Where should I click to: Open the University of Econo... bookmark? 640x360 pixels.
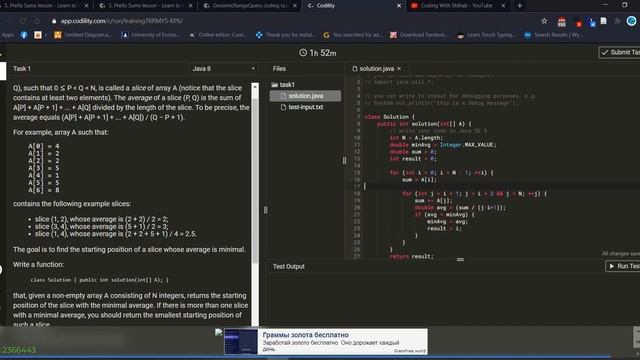(x=151, y=35)
